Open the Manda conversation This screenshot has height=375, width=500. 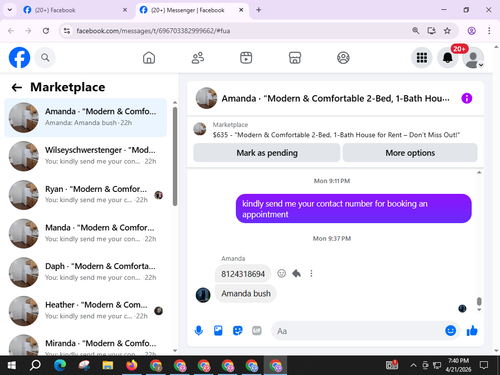(86, 233)
